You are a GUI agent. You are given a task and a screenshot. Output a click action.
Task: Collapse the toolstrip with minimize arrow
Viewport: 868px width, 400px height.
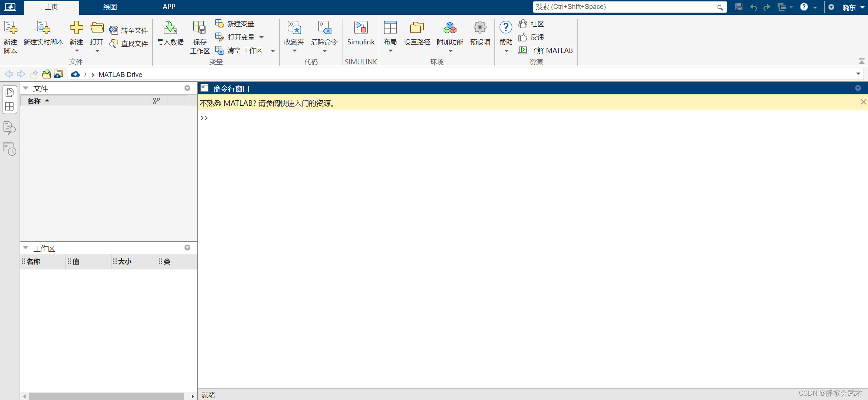point(862,61)
